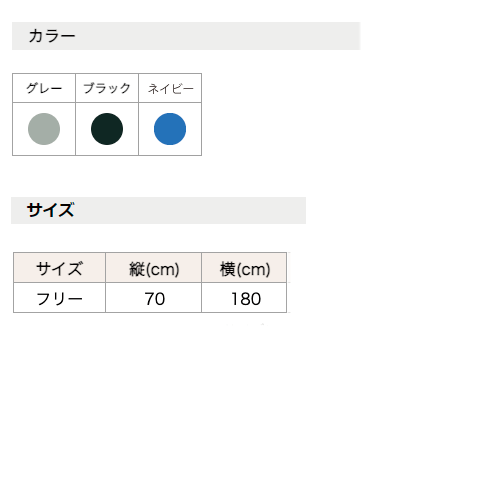Click the 180 width value cell
The width and height of the screenshot is (500, 500).
click(x=244, y=298)
